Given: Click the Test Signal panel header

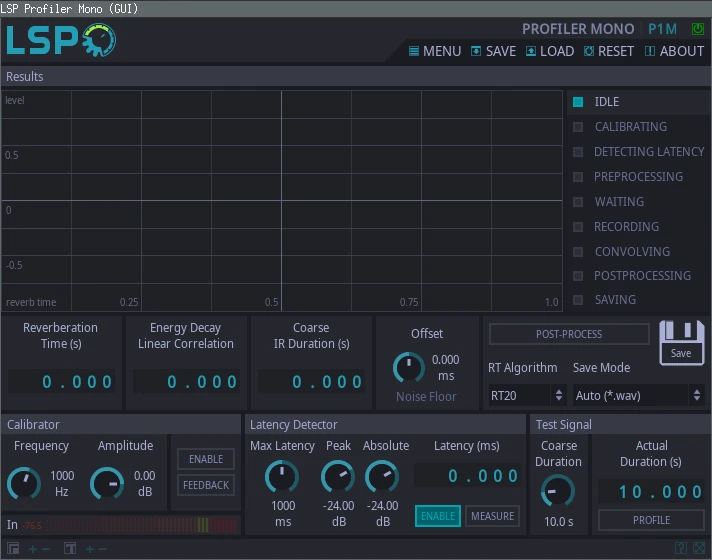Looking at the screenshot, I should [620, 425].
